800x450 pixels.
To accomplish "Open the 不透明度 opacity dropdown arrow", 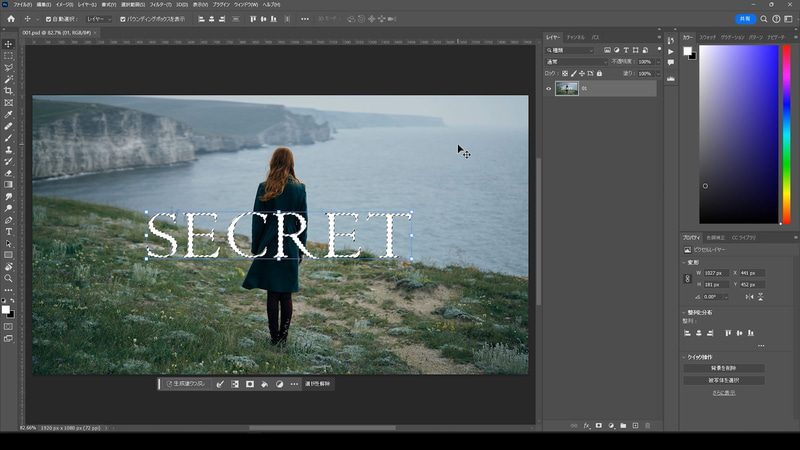I will 658,62.
